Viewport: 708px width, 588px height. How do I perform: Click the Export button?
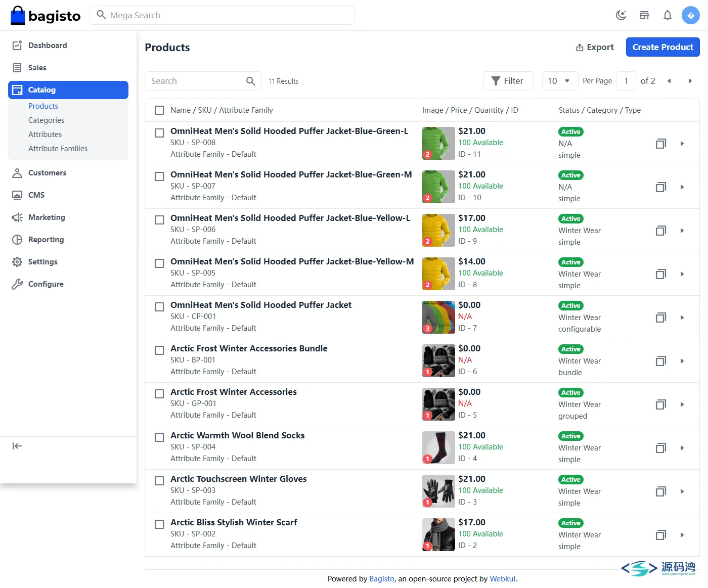[595, 47]
